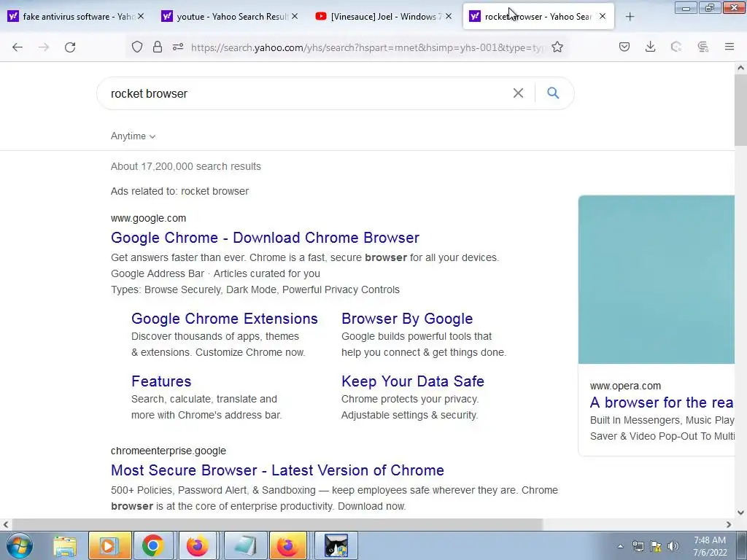Go back to the previous page
This screenshot has height=560, width=747.
[18, 47]
